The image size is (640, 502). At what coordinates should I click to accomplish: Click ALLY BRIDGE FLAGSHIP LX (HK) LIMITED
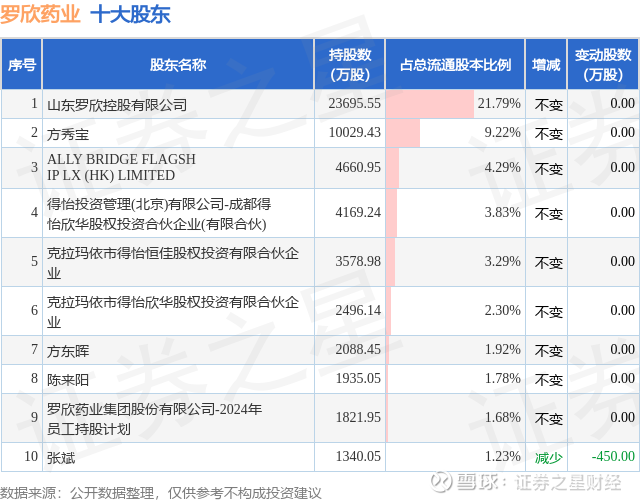(x=121, y=167)
